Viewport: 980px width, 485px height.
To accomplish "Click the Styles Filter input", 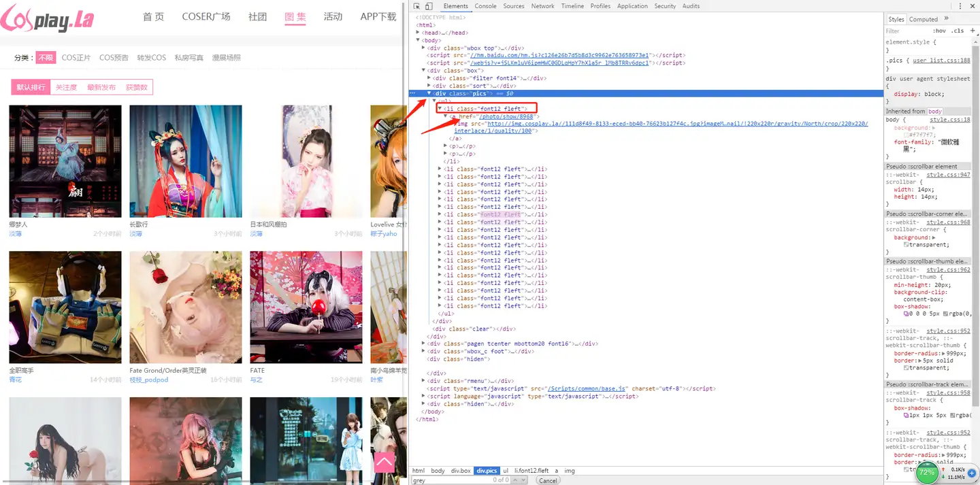I will [x=906, y=31].
